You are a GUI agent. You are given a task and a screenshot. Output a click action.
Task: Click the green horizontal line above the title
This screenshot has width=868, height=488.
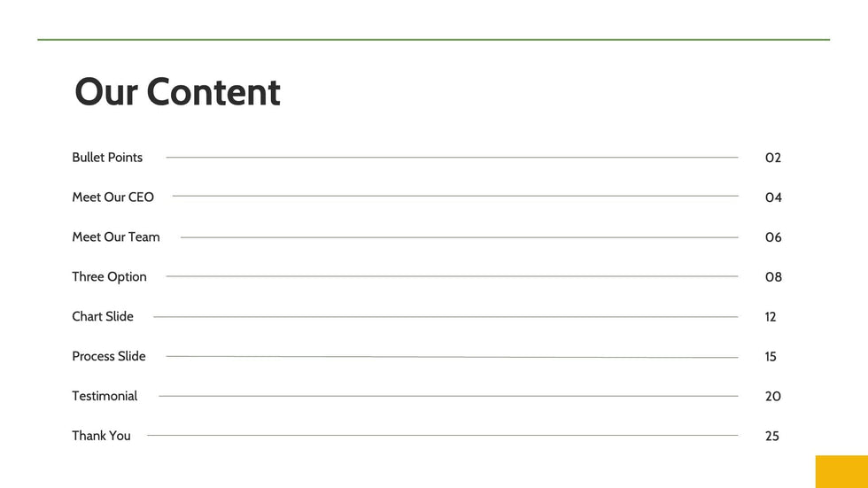tap(433, 40)
